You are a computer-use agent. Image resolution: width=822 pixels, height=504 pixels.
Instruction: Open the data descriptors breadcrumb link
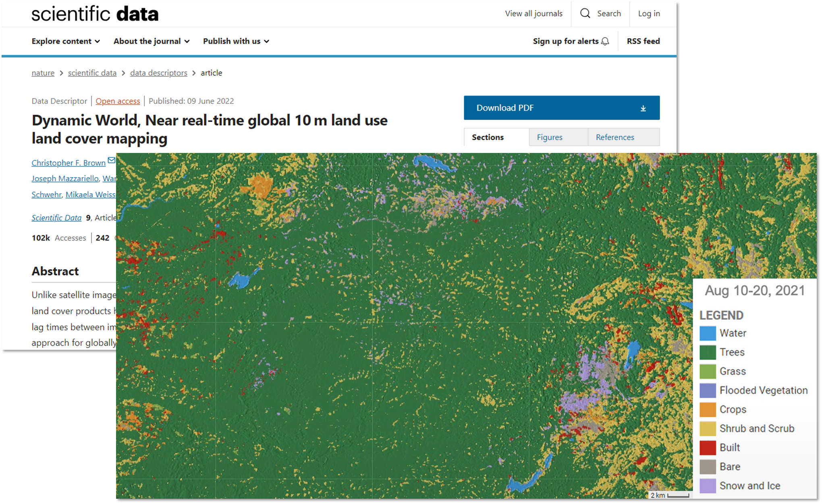[158, 73]
